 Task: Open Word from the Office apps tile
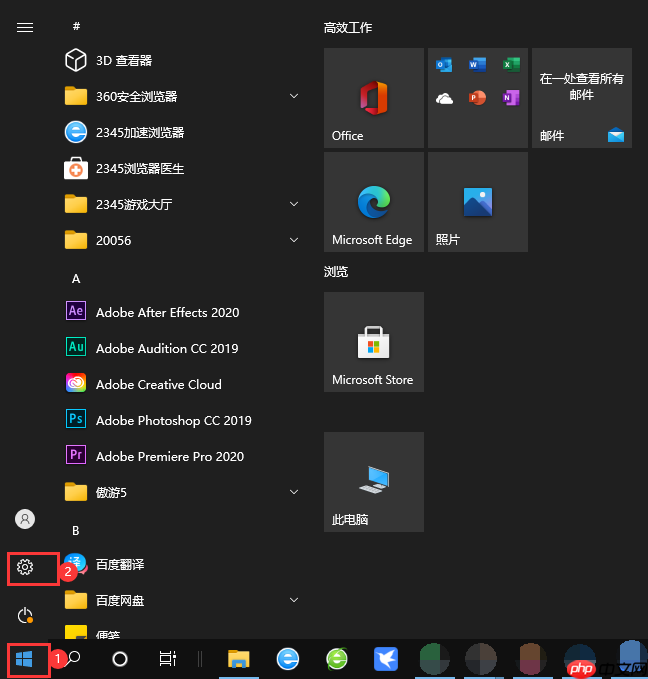coord(477,65)
